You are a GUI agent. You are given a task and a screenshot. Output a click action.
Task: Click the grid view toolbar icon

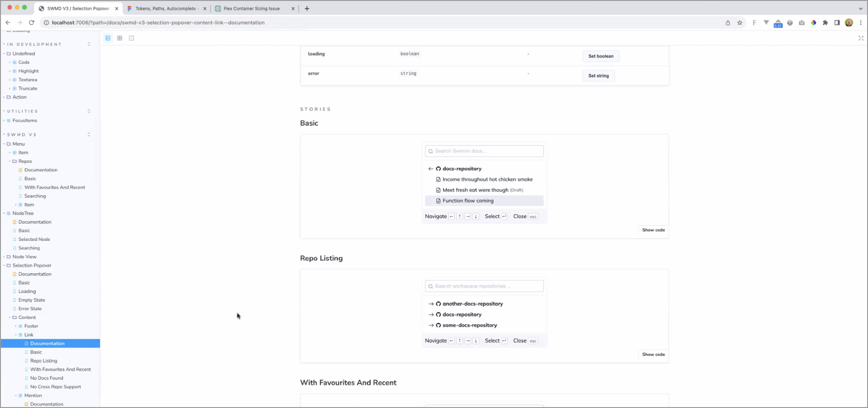[x=120, y=38]
